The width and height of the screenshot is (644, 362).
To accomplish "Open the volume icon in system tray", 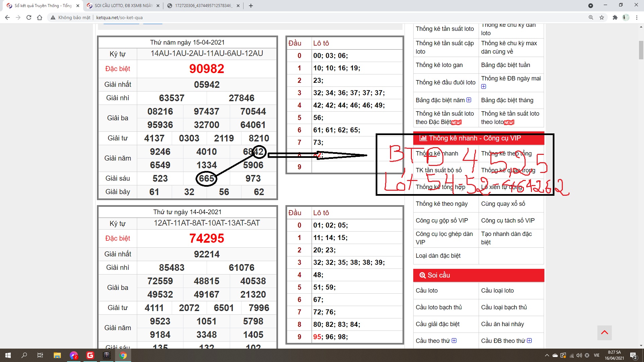I will (x=579, y=355).
